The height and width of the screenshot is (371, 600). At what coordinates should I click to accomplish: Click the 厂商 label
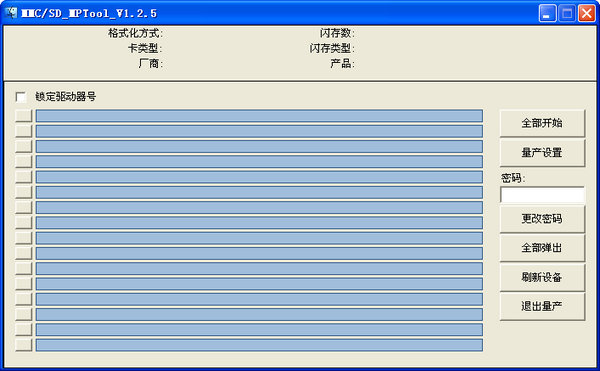150,63
